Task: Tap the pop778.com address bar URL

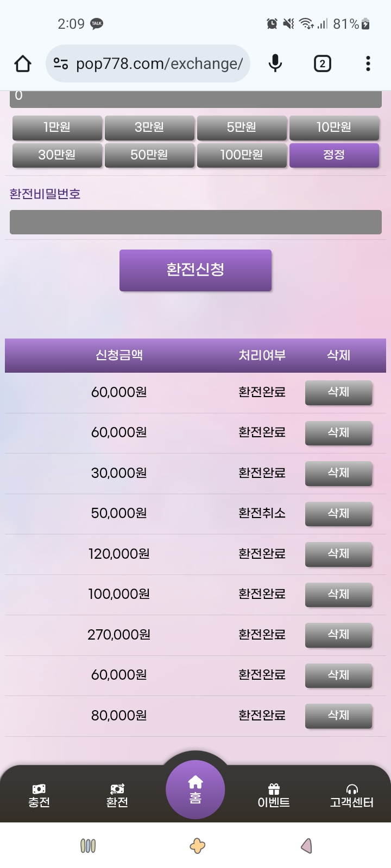Action: point(159,63)
